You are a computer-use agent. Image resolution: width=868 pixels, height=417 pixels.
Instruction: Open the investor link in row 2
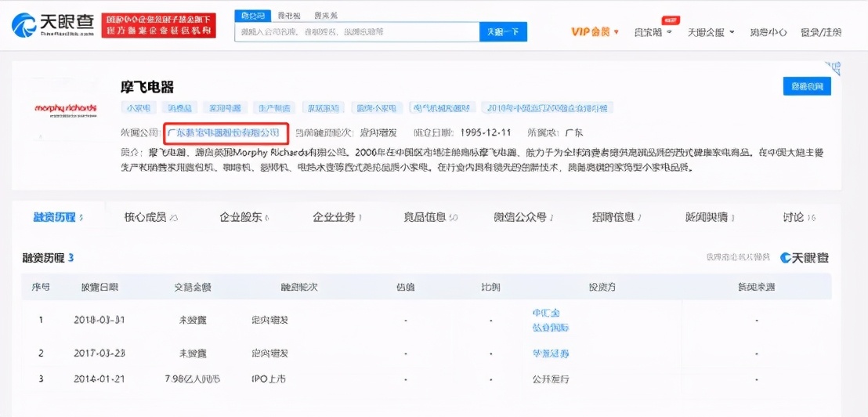click(x=551, y=353)
